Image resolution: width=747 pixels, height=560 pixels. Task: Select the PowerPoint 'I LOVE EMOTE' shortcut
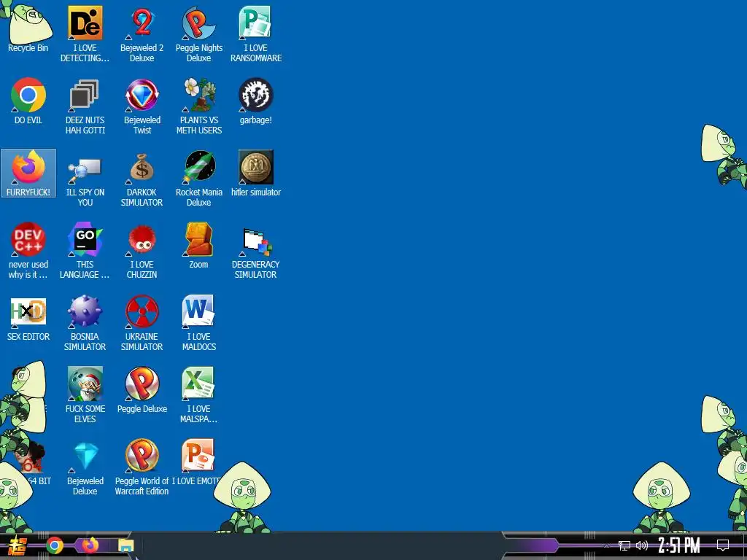tap(198, 462)
